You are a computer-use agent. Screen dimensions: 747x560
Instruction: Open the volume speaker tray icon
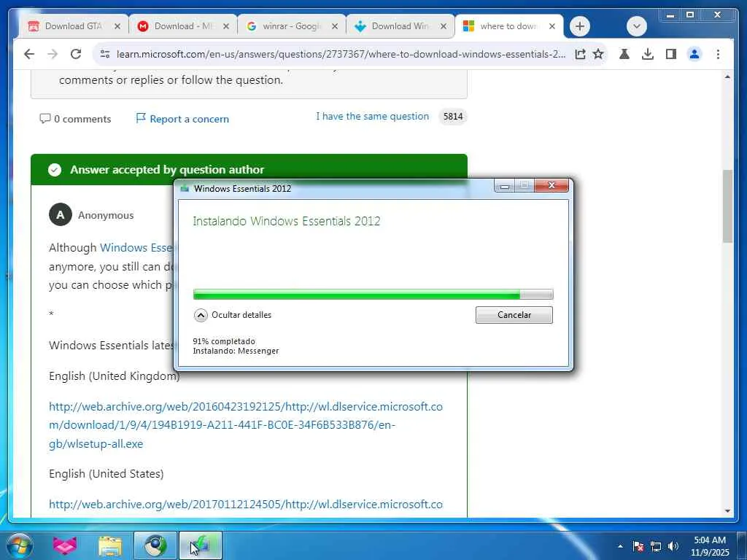point(673,546)
